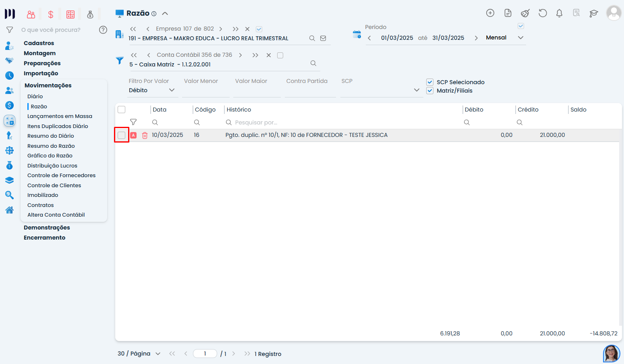This screenshot has width=624, height=364.
Task: Open the people module icon in top bar
Action: tap(31, 14)
